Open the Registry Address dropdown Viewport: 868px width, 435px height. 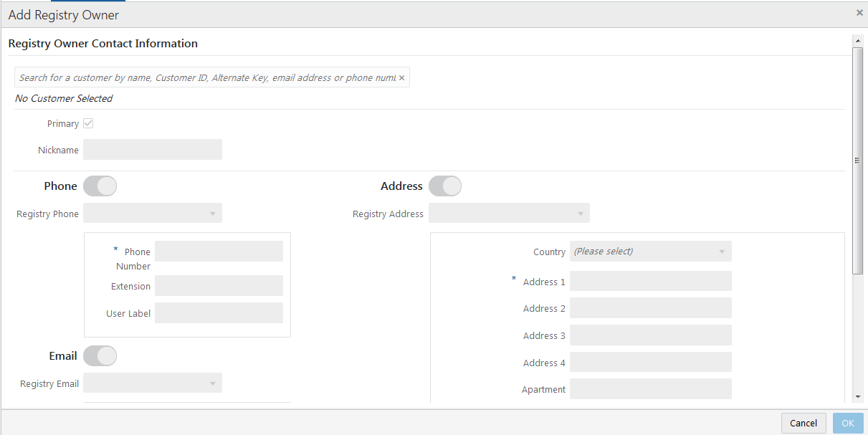509,214
